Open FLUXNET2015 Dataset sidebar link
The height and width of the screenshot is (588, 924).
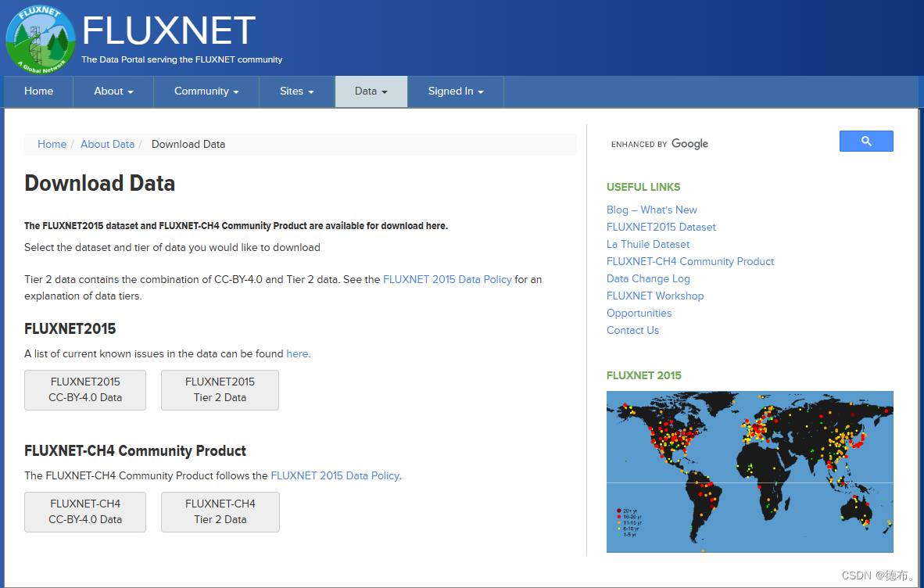coord(661,228)
